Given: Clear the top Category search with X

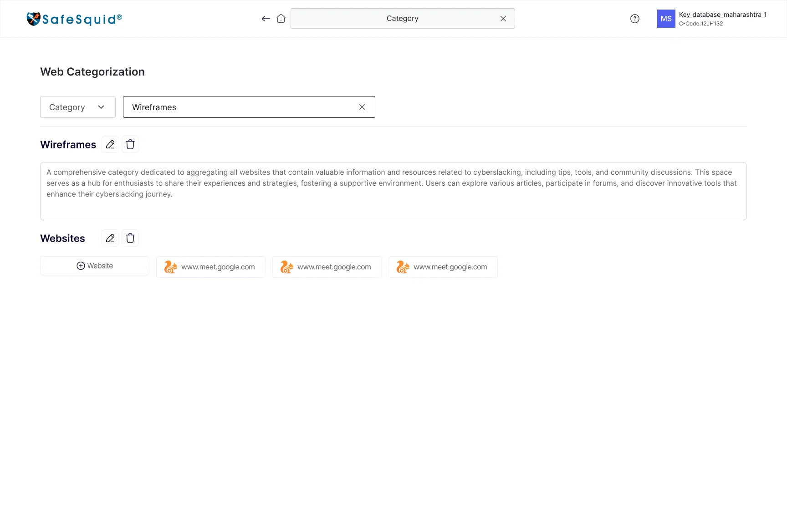Looking at the screenshot, I should (x=503, y=19).
